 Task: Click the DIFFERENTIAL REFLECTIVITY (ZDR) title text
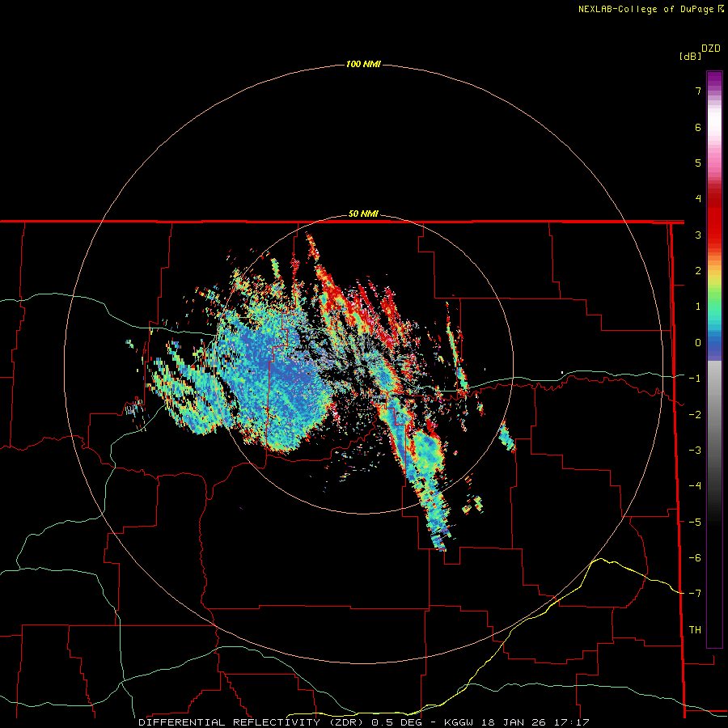point(252,722)
